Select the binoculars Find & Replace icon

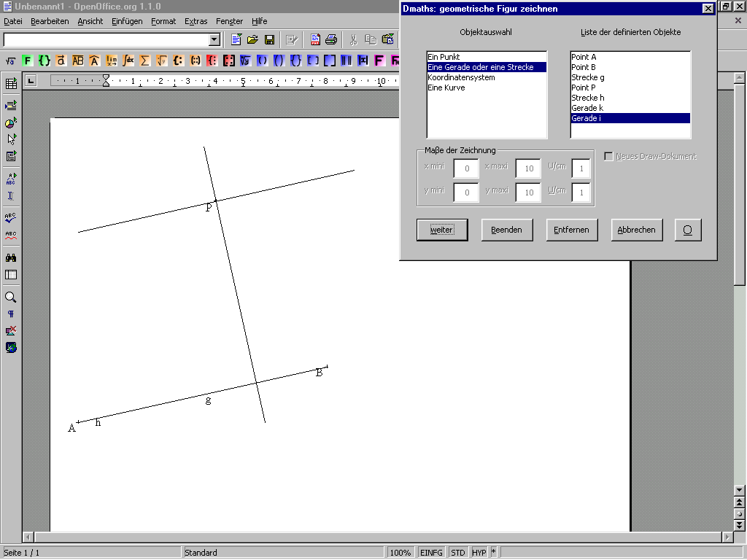click(x=11, y=257)
